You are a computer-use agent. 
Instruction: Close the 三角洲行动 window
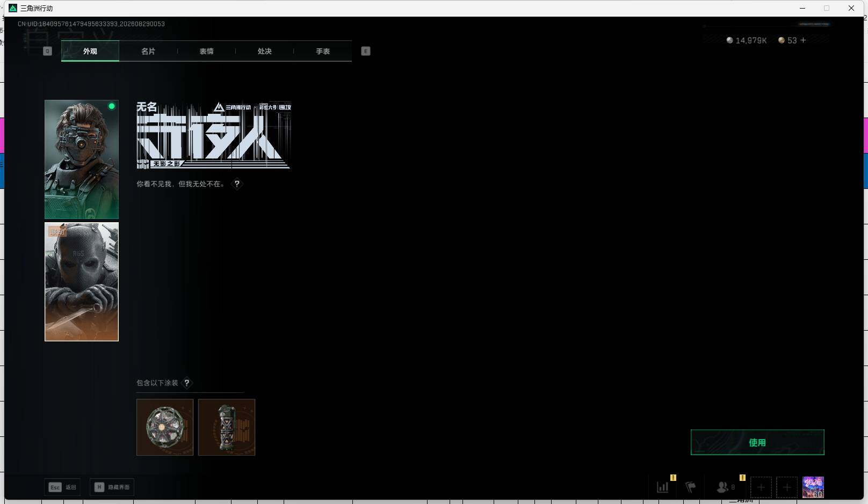pos(851,8)
